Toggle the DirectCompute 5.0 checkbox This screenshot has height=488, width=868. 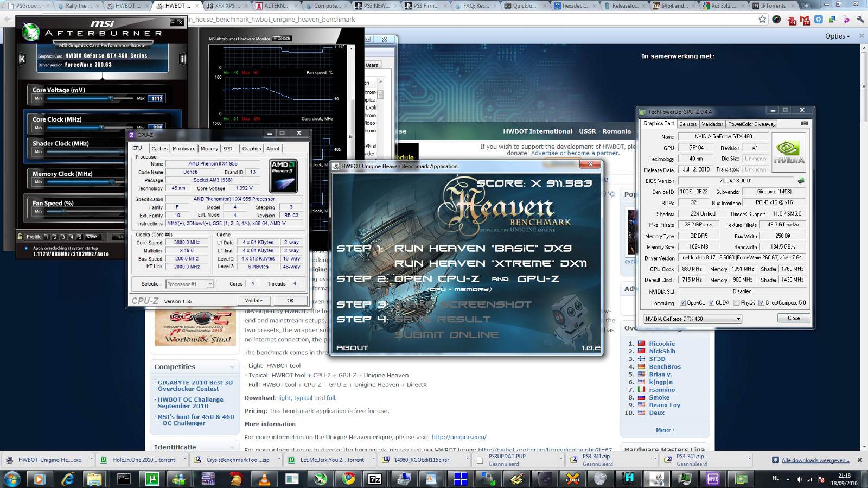(761, 303)
